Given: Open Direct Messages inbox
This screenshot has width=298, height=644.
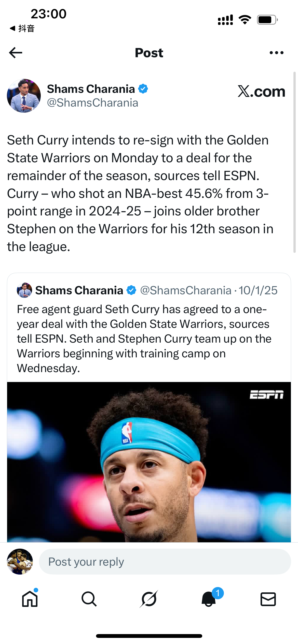Looking at the screenshot, I should point(268,598).
